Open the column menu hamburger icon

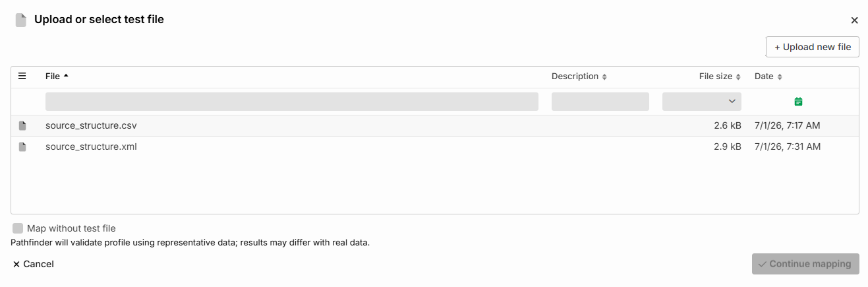pos(22,76)
